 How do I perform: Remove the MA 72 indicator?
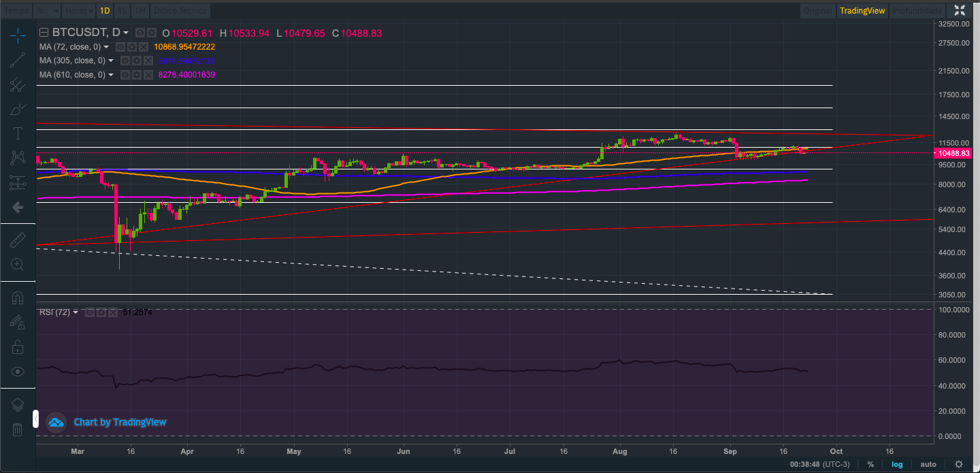click(143, 47)
